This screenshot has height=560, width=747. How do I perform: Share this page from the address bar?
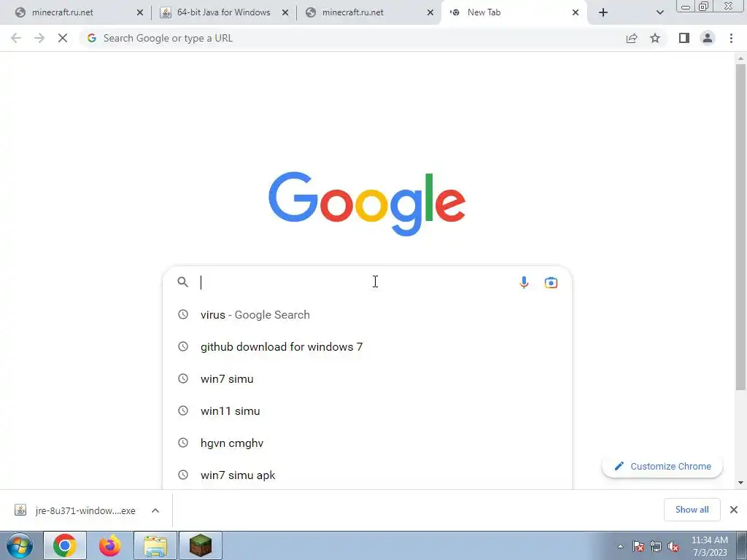[x=632, y=38]
